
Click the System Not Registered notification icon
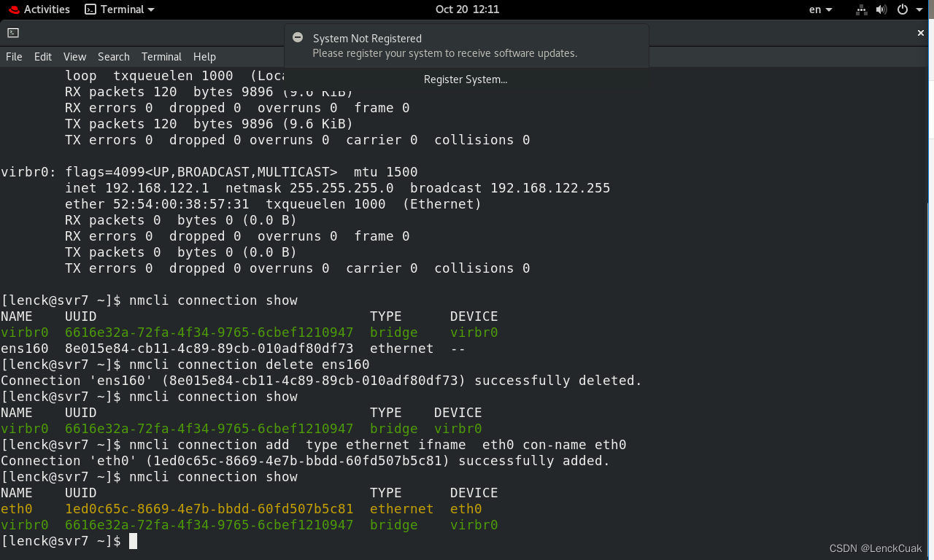[298, 37]
